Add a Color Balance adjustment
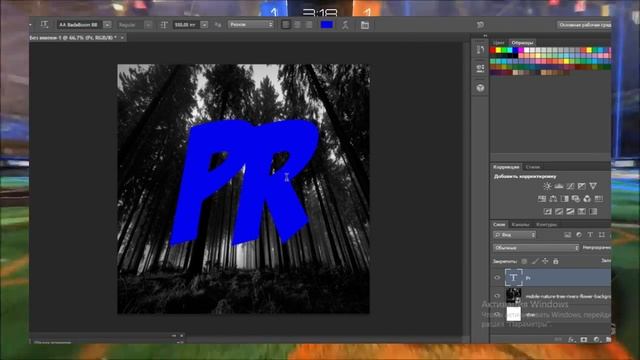Screen dimensions: 640x360 coord(553,199)
